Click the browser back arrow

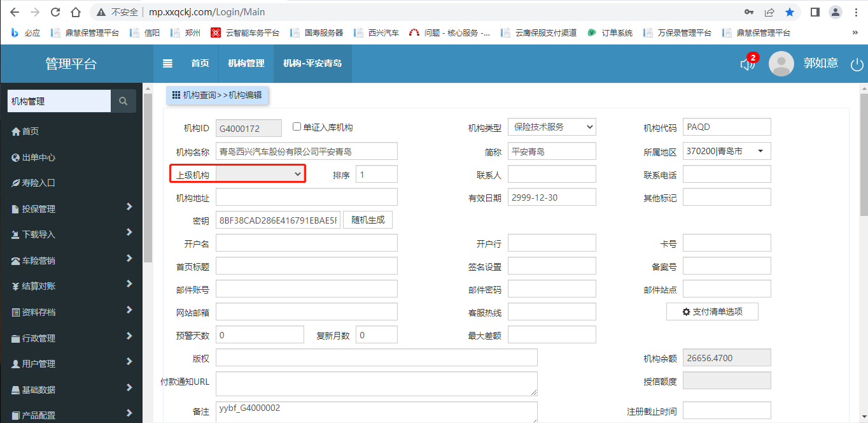coord(15,12)
